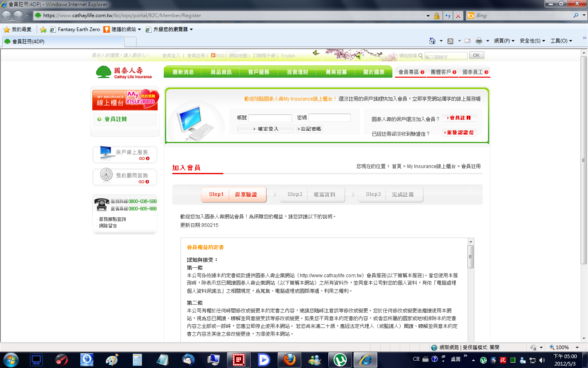Expand the 工具(O) dropdown menu
Viewport: 588px width, 368px height.
(x=561, y=41)
